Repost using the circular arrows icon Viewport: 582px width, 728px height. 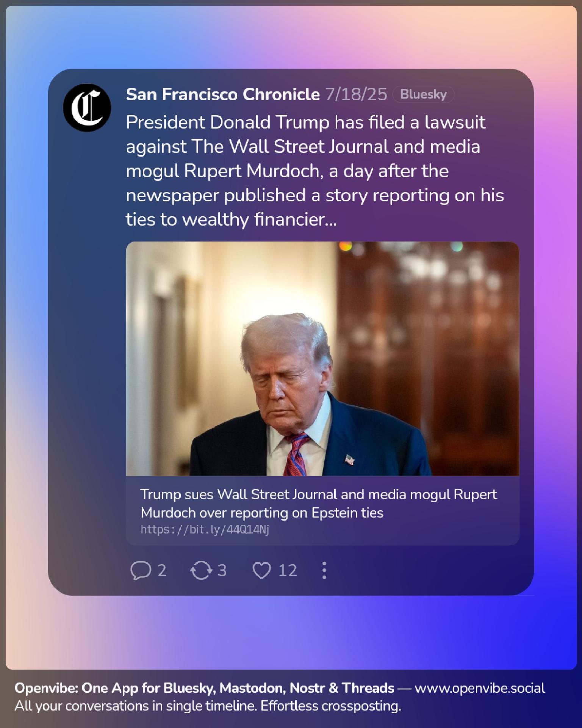coord(201,570)
